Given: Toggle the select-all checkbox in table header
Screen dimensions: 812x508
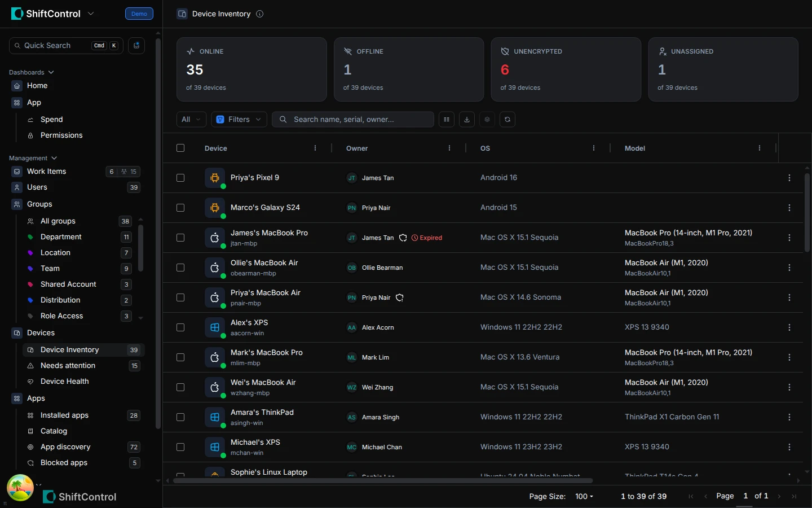Looking at the screenshot, I should [x=180, y=148].
